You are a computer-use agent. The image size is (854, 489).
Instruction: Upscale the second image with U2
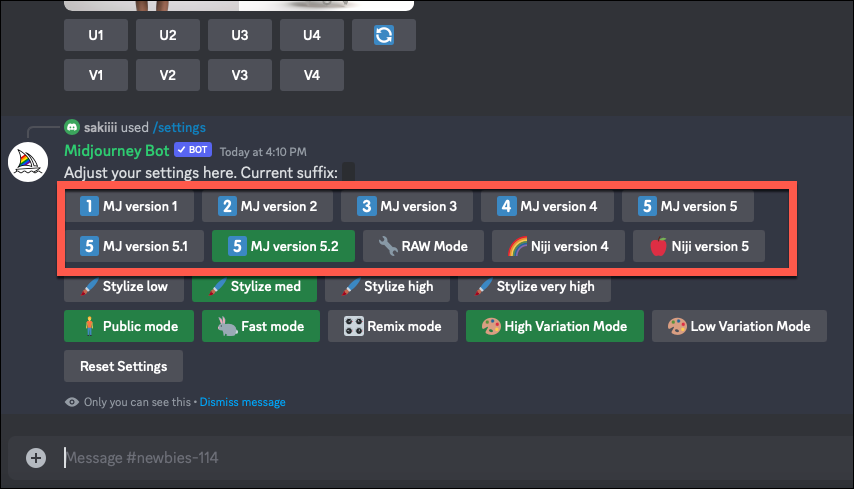coord(168,35)
